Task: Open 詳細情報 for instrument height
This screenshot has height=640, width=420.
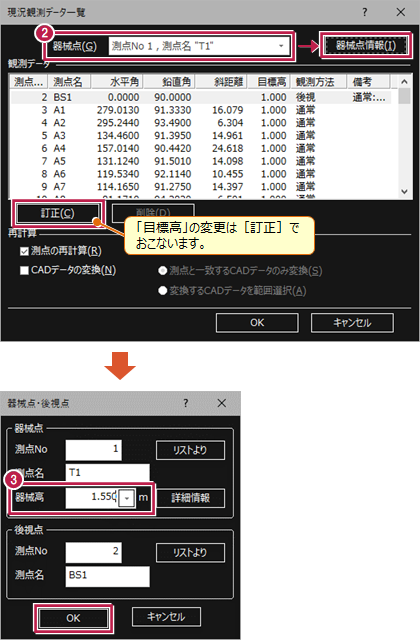Action: (190, 498)
